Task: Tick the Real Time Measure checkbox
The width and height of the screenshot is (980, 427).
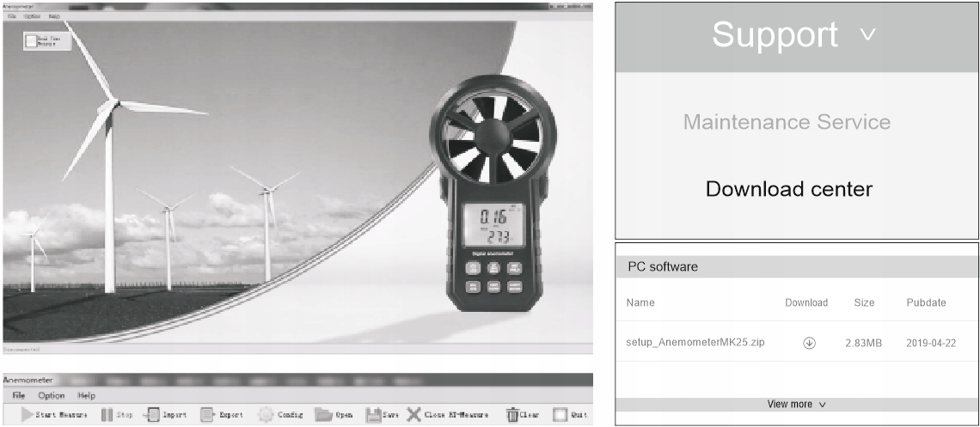Action: [31, 41]
